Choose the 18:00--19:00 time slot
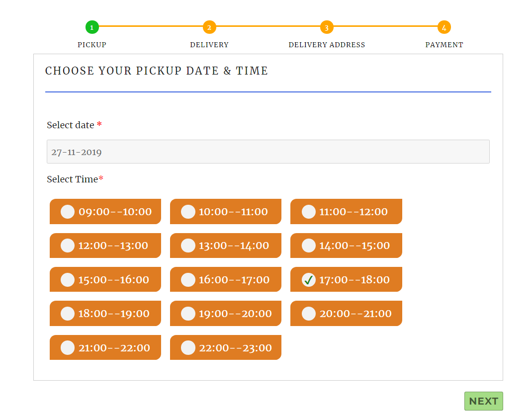 coord(105,313)
